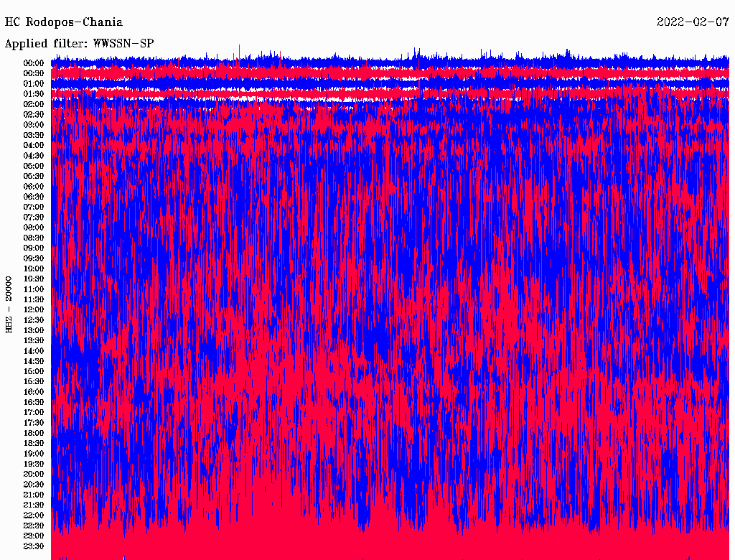Click the 11:30 time label
The image size is (735, 560).
coord(34,299)
